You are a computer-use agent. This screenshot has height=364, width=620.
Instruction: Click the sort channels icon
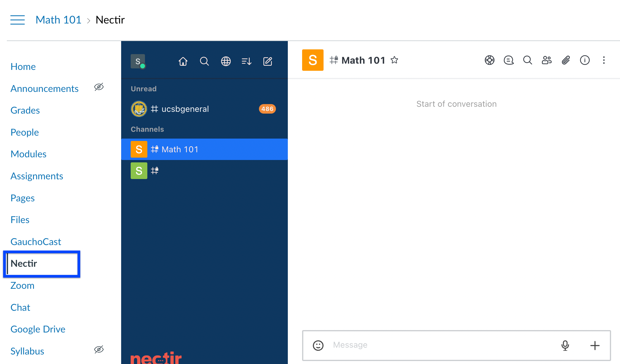coord(247,61)
